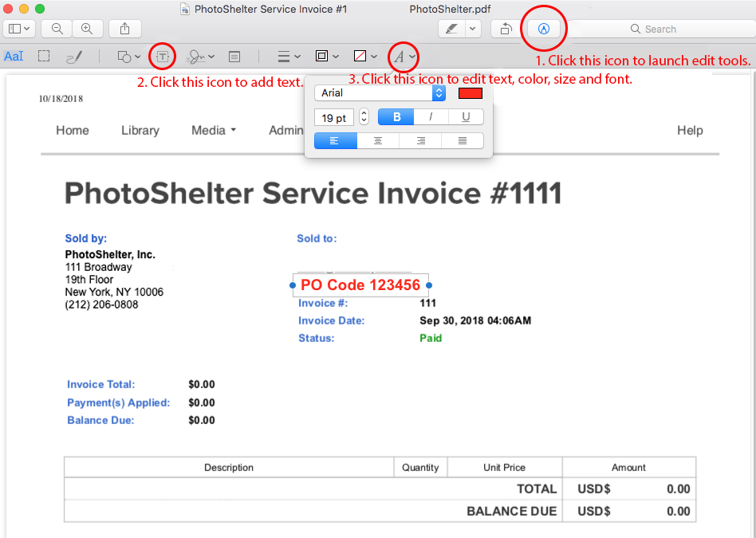Screen dimensions: 756x538
Task: Add a text box with Text tool
Action: click(163, 57)
